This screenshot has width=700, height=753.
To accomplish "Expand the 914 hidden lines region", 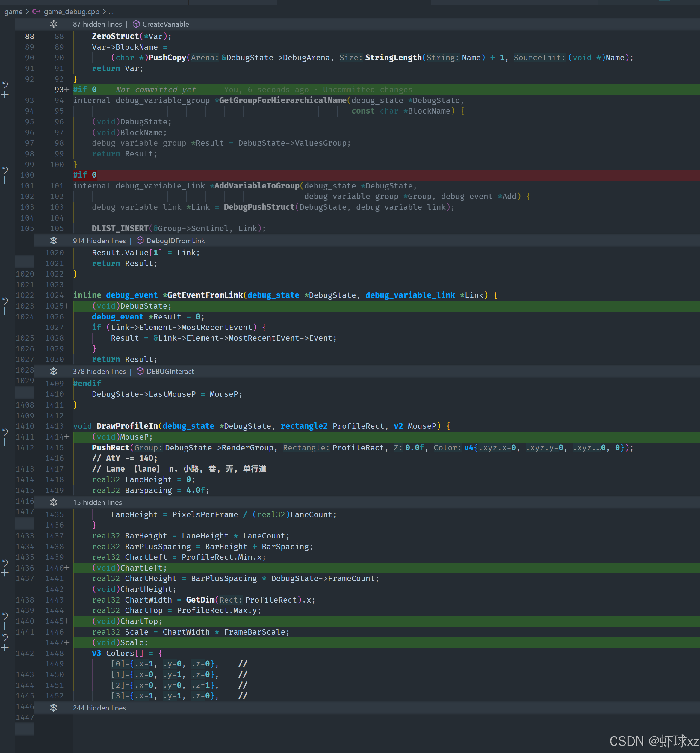I will (54, 241).
